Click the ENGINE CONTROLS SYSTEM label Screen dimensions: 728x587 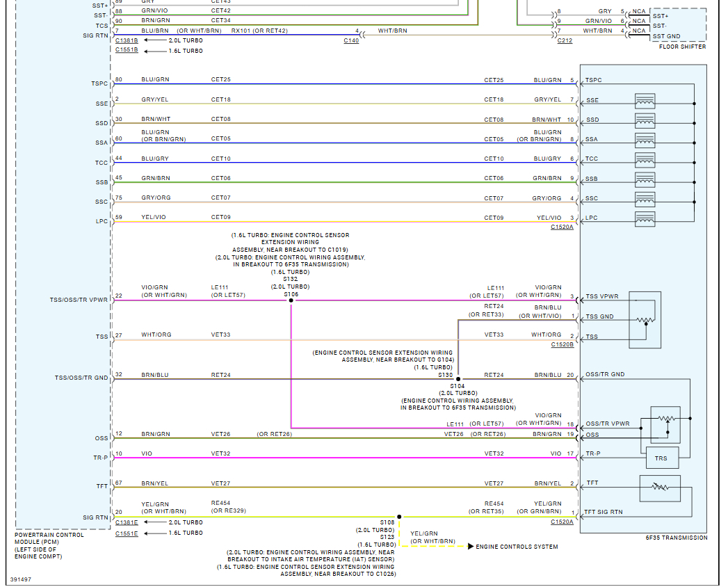click(517, 547)
